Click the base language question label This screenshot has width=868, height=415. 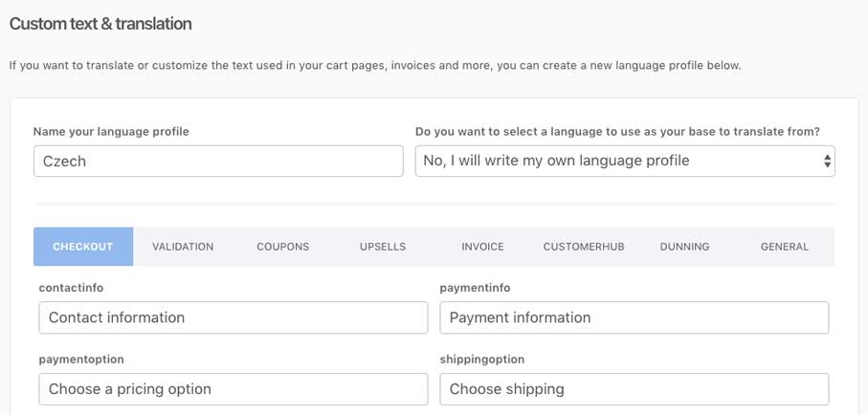click(617, 132)
